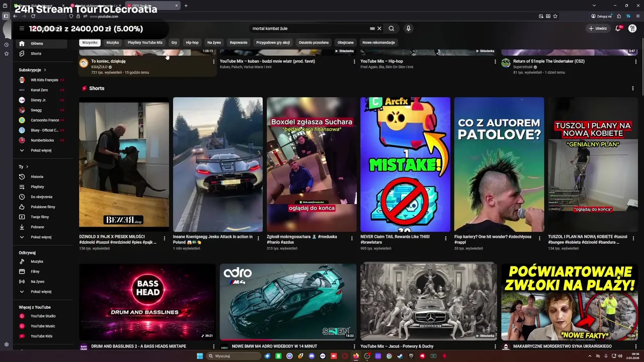Viewport: 644px width, 362px height.
Task: Open WB Kids Français subscription
Action: (42, 80)
